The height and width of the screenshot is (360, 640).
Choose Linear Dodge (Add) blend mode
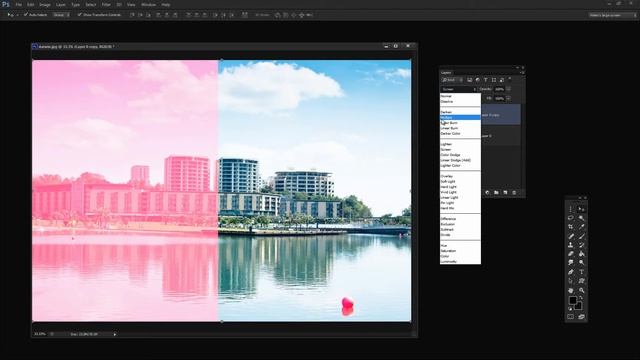pyautogui.click(x=460, y=160)
